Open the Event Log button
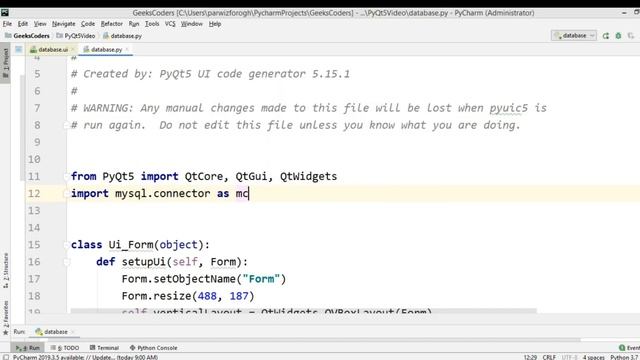 (x=629, y=348)
